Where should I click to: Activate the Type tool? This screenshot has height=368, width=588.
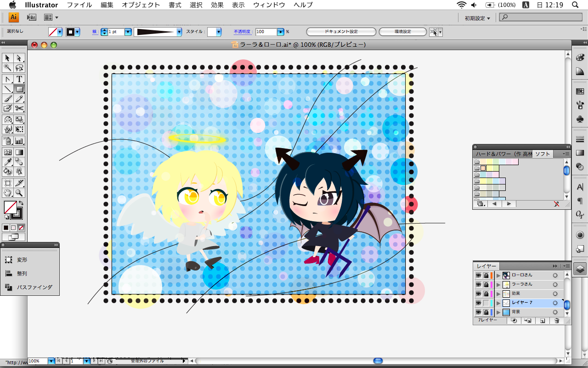19,79
